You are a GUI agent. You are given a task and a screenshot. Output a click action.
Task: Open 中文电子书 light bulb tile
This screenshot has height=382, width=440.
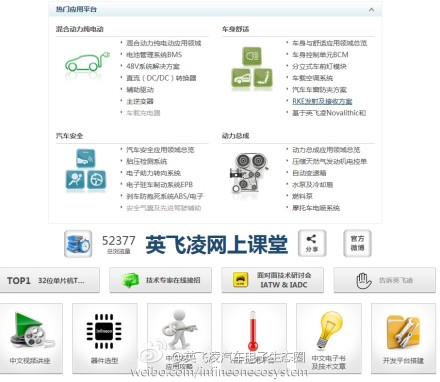tap(329, 338)
